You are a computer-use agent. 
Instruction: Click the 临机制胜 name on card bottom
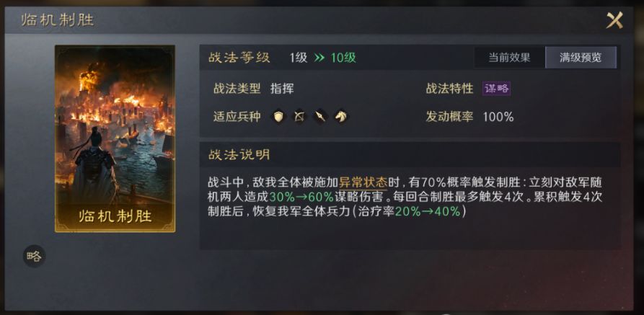pyautogui.click(x=115, y=216)
